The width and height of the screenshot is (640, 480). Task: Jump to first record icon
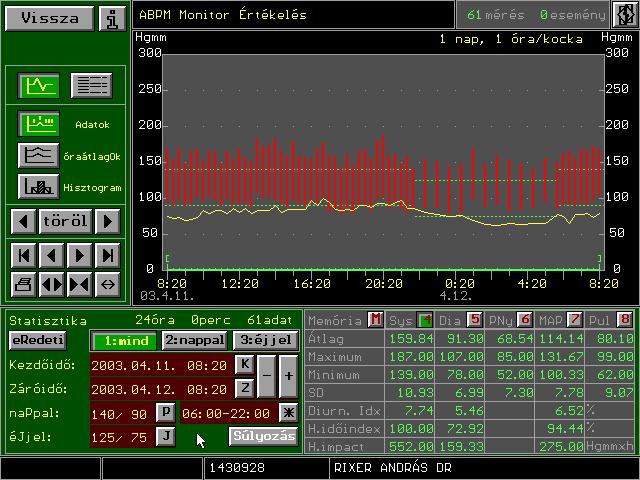(23, 256)
